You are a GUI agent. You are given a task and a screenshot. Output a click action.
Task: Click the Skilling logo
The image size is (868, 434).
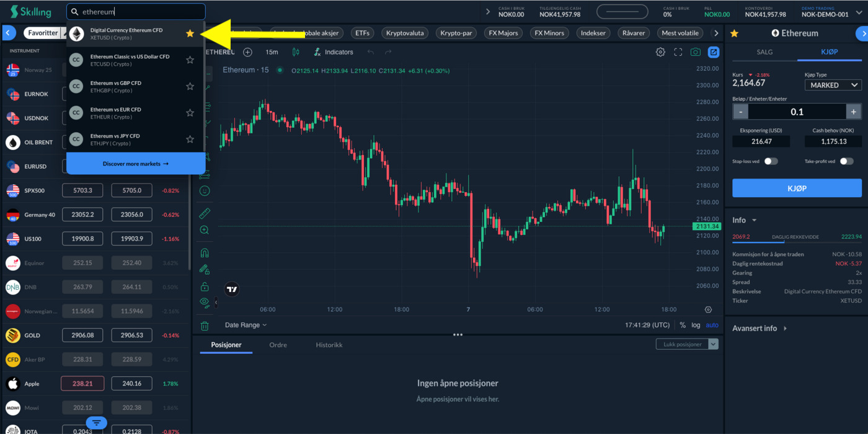point(30,12)
